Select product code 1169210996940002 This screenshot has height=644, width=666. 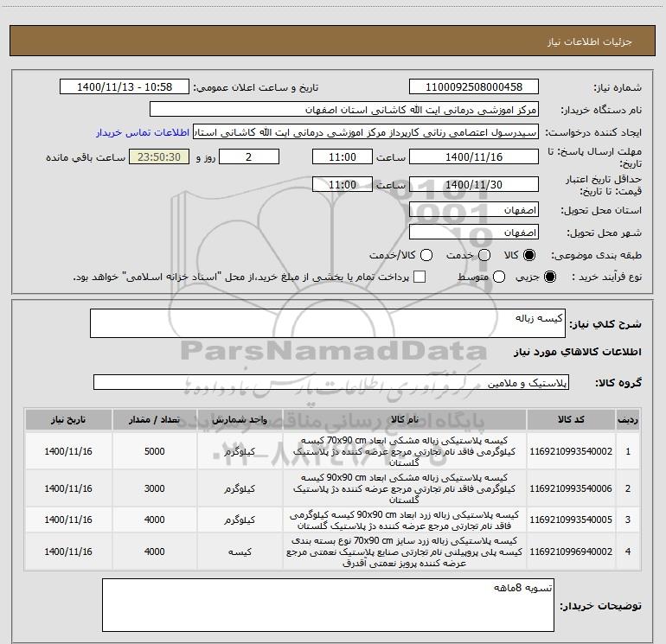(571, 552)
